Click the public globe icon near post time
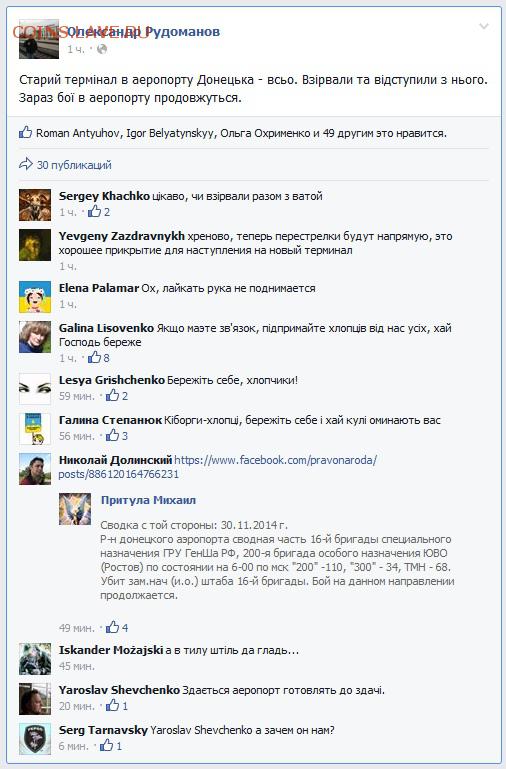The image size is (506, 769). 102,49
